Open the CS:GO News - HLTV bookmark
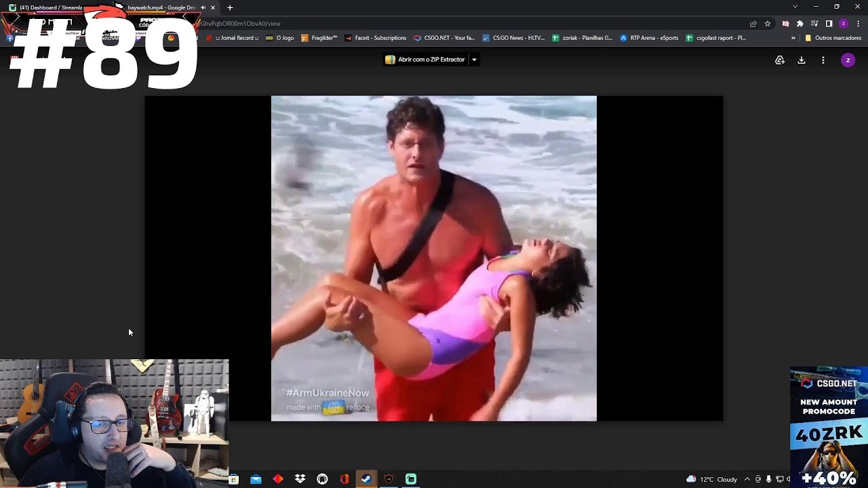 513,38
